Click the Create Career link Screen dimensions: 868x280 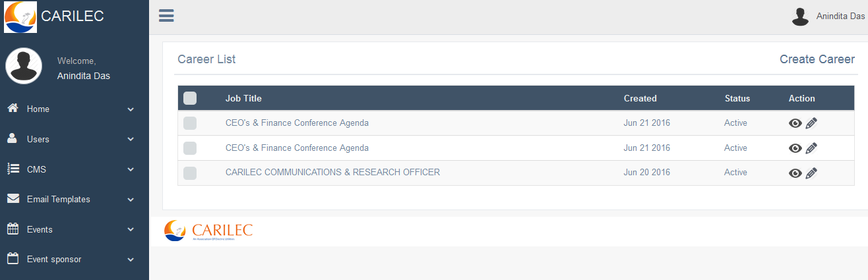point(817,59)
